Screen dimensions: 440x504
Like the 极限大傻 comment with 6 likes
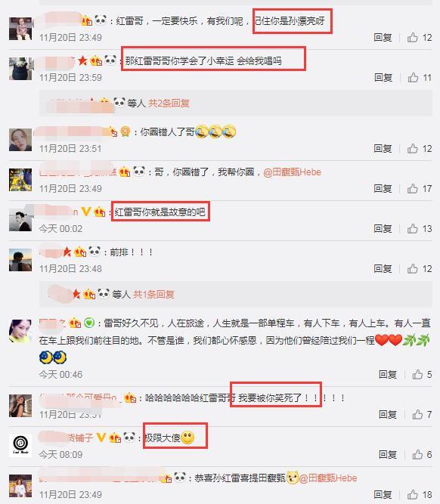point(417,454)
